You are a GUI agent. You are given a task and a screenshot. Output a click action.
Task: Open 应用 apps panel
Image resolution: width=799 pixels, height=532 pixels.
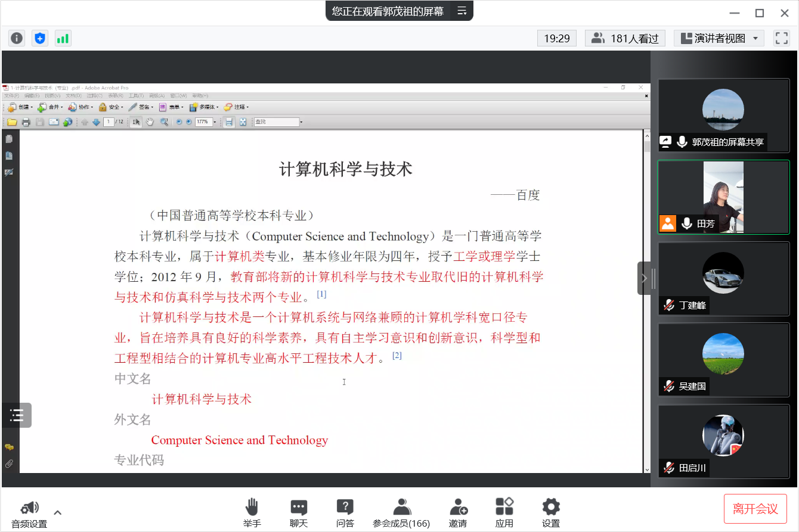click(504, 513)
